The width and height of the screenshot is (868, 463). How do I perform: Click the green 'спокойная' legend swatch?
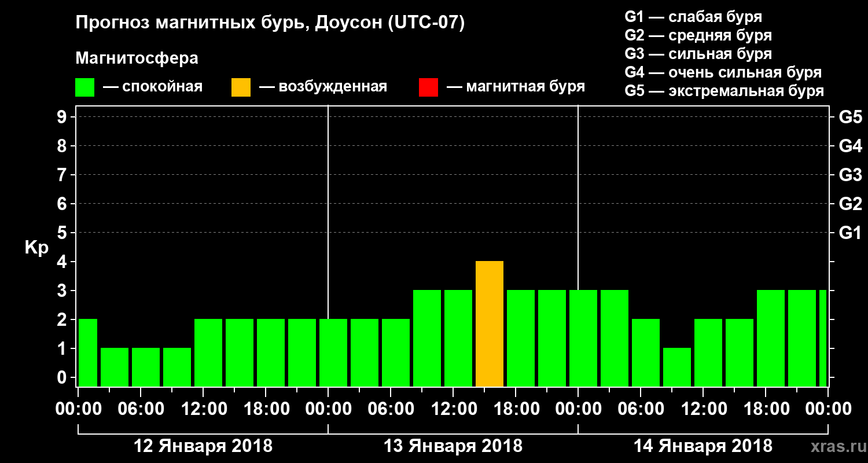click(x=84, y=87)
